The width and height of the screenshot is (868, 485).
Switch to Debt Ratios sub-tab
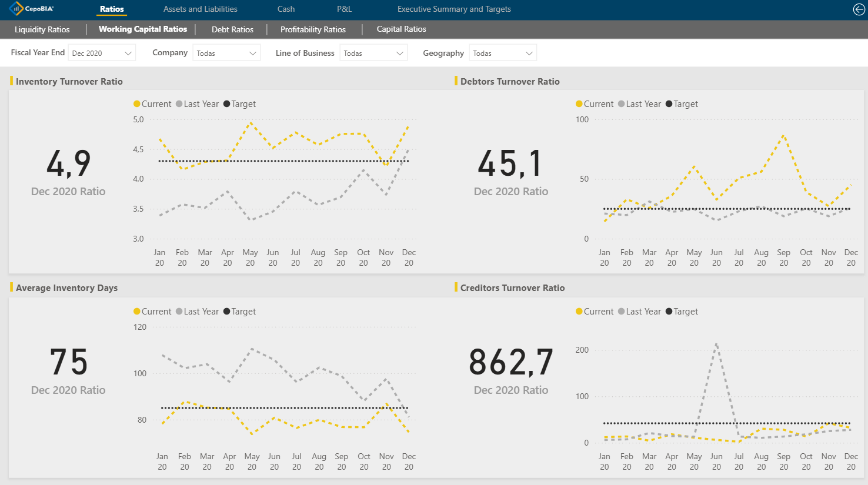tap(232, 29)
